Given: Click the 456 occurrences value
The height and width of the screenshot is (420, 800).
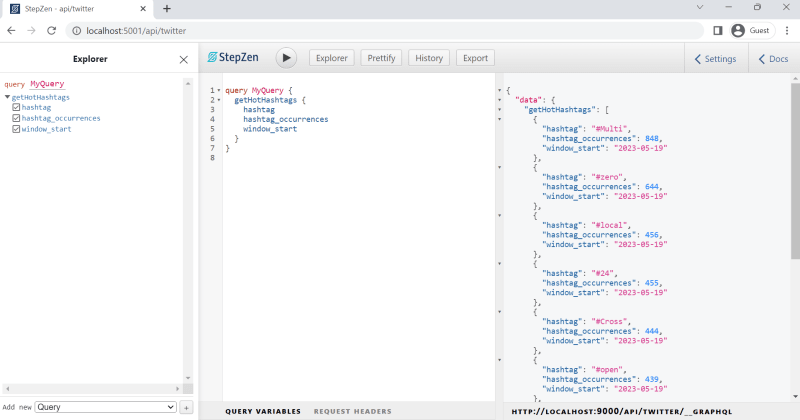Looking at the screenshot, I should (x=652, y=235).
